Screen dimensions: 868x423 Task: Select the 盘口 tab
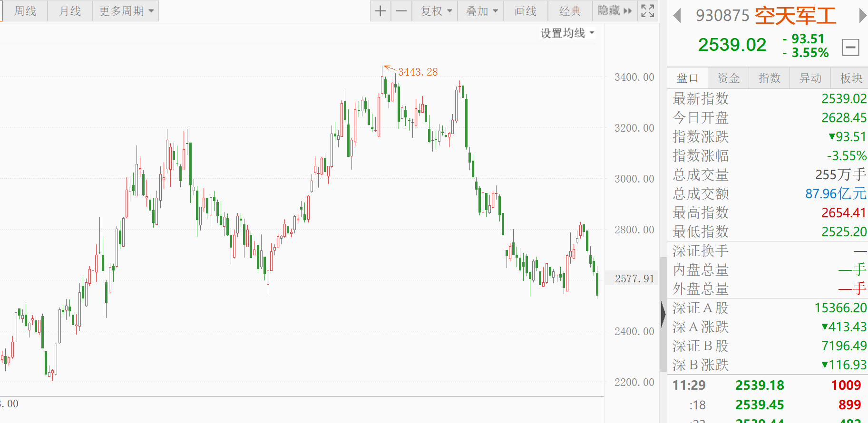(x=688, y=78)
